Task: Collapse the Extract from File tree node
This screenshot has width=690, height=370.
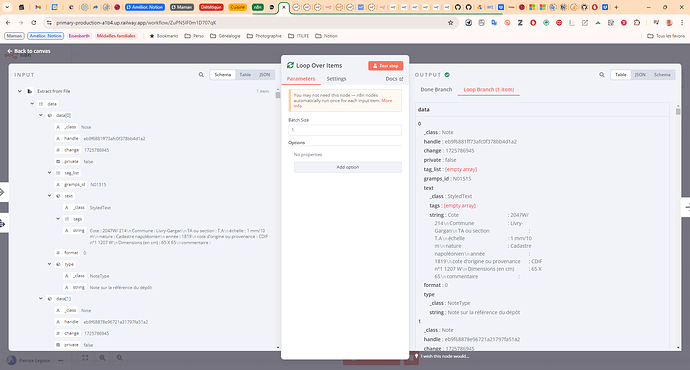Action: (20, 91)
